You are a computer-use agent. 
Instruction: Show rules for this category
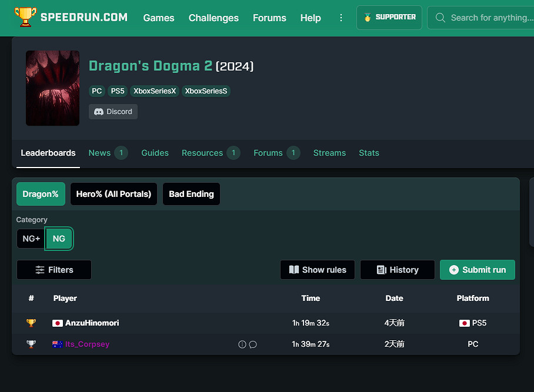(318, 270)
